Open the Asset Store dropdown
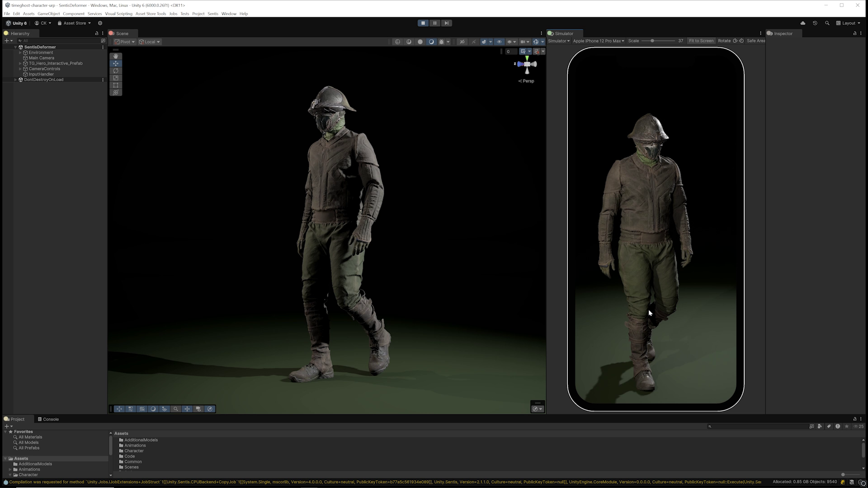868x488 pixels. pyautogui.click(x=74, y=23)
